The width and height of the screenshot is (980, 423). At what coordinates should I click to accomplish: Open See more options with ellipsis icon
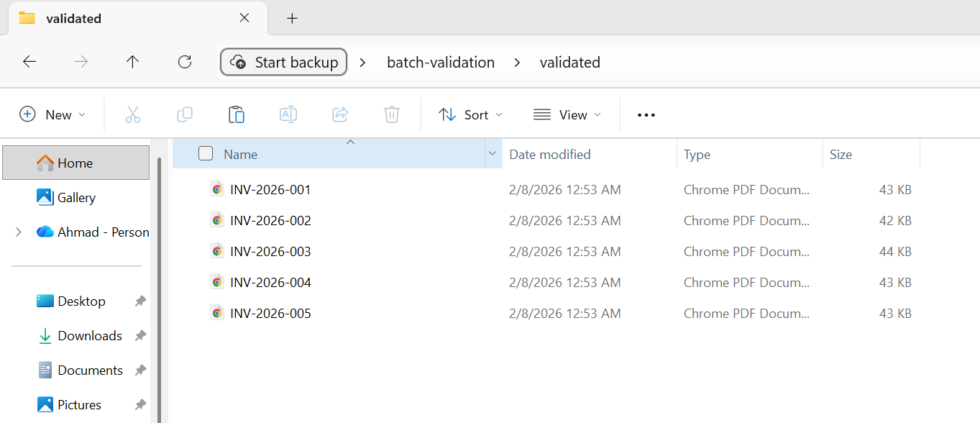645,114
